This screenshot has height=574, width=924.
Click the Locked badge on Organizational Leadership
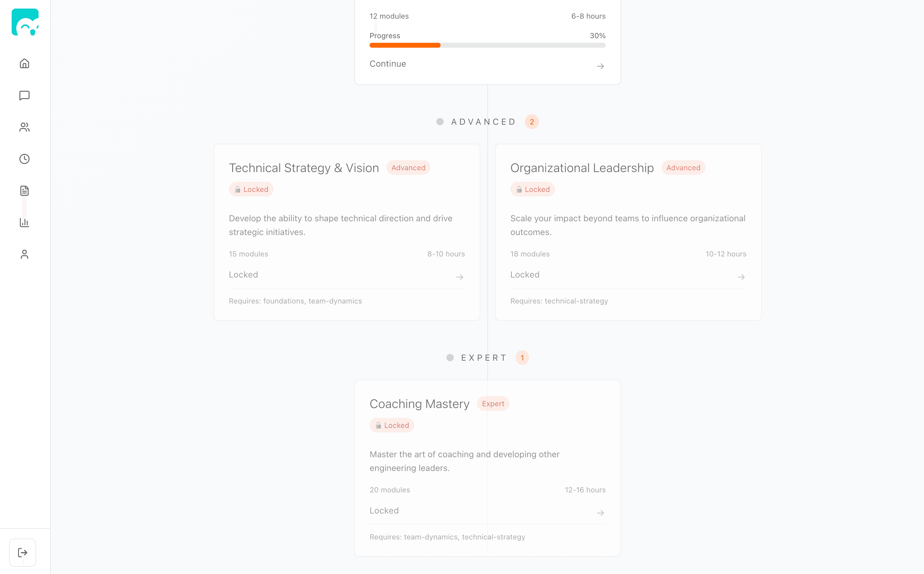point(532,189)
